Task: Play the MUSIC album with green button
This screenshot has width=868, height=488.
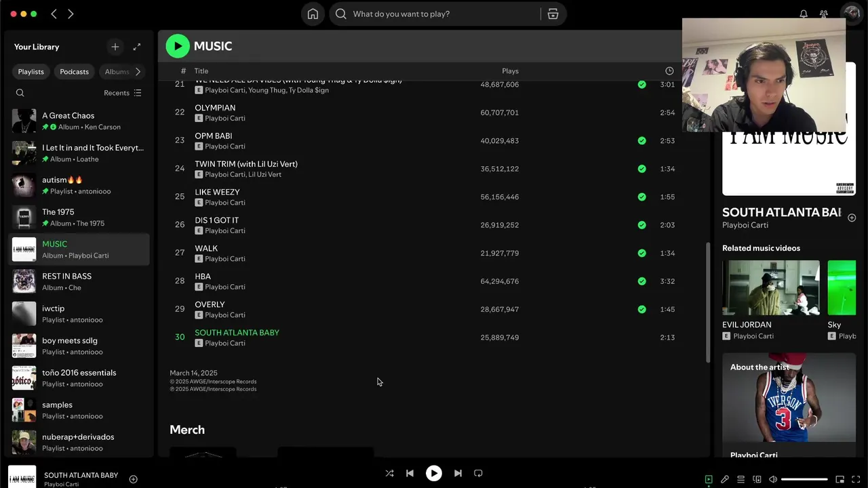Action: [x=178, y=46]
